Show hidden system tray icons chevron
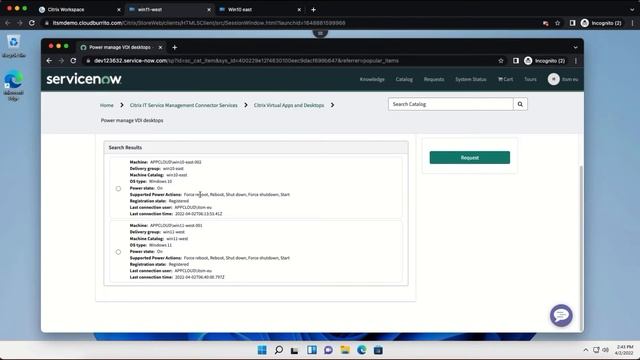 (x=586, y=350)
